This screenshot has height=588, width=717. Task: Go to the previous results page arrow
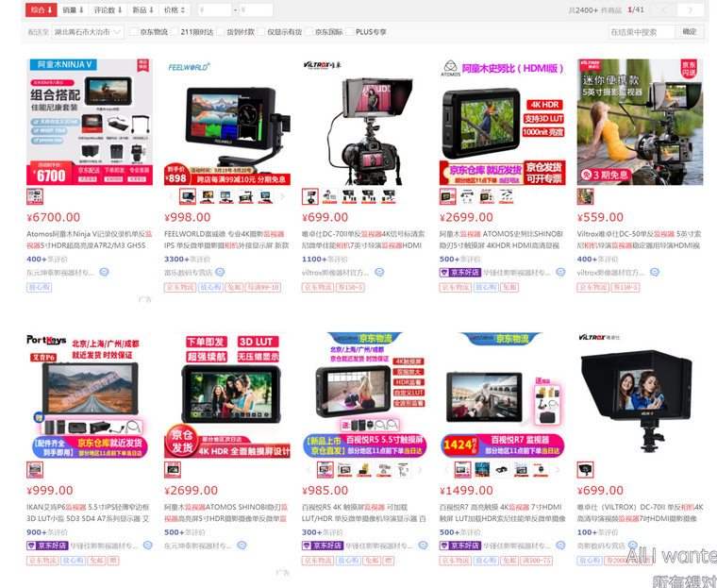click(x=663, y=9)
